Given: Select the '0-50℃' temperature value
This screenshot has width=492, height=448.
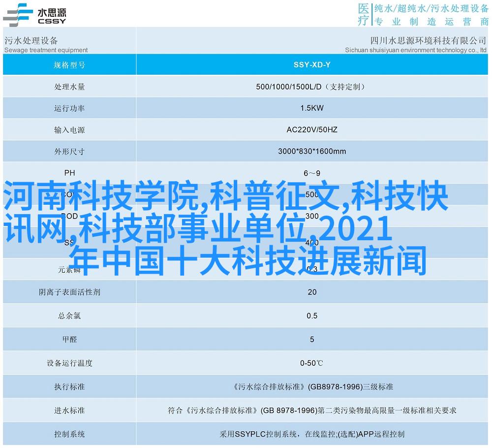Looking at the screenshot, I should click(x=311, y=363).
